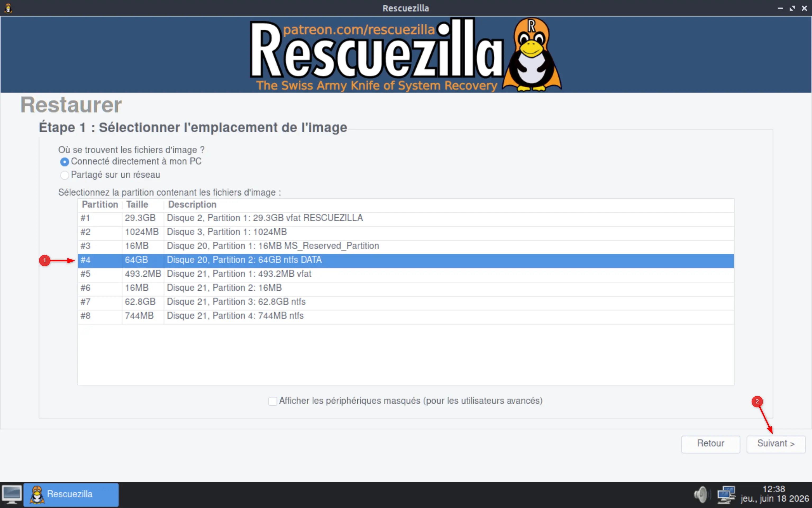The image size is (812, 508).
Task: Maximize the Rescuezilla window
Action: pyautogui.click(x=792, y=8)
